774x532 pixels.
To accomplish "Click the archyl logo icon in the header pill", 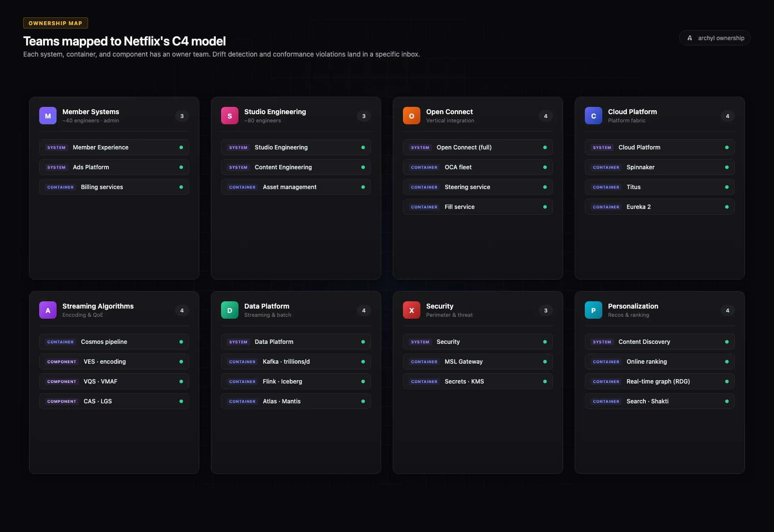I will tap(690, 38).
